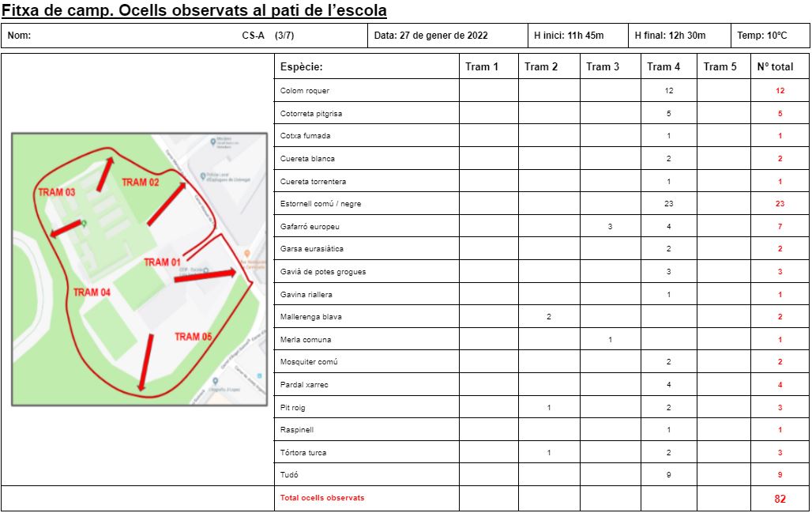Click the Espècie column header
The height and width of the screenshot is (513, 812).
[x=302, y=67]
